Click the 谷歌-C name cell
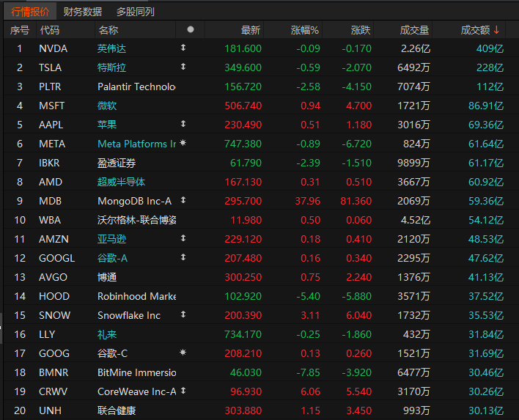 112,354
